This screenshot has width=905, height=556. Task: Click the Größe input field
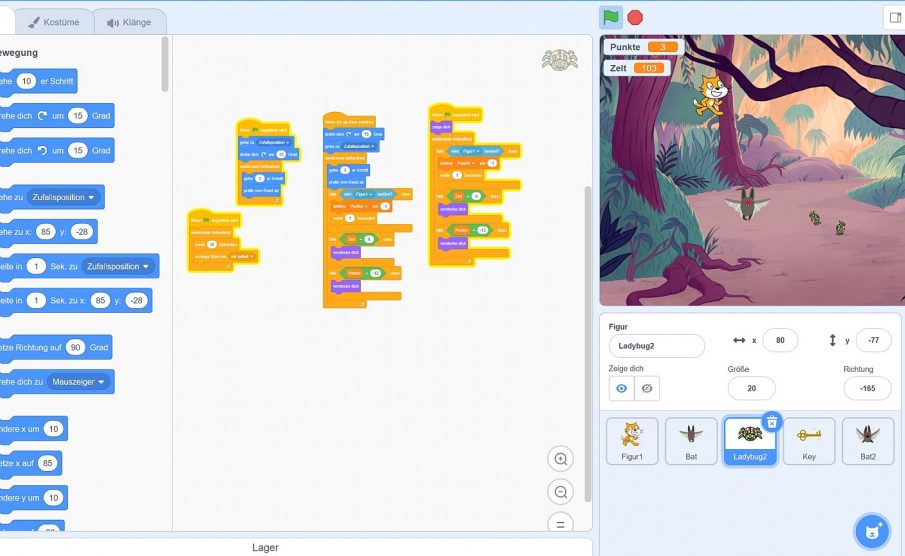pyautogui.click(x=751, y=388)
